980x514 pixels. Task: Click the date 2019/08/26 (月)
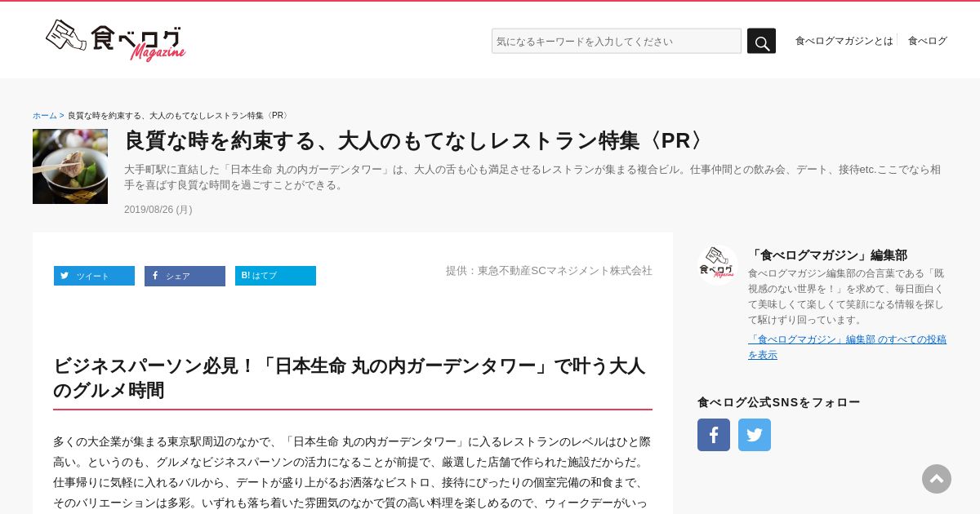[x=158, y=210]
